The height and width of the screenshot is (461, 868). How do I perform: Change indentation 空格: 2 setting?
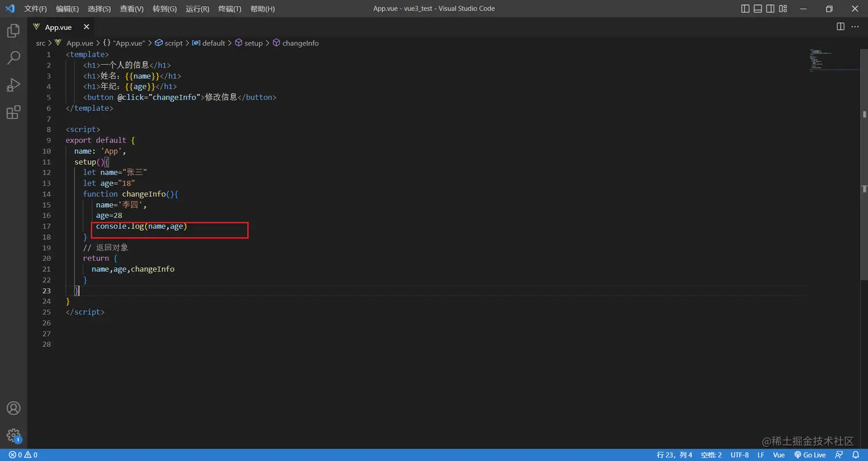(x=711, y=455)
